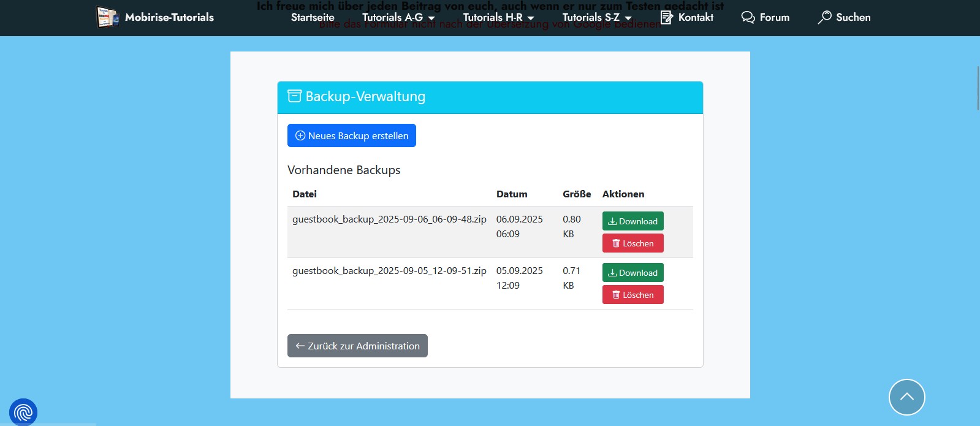Screen dimensions: 980x426
Task: Go back via Zurück zur Administration
Action: click(x=357, y=346)
